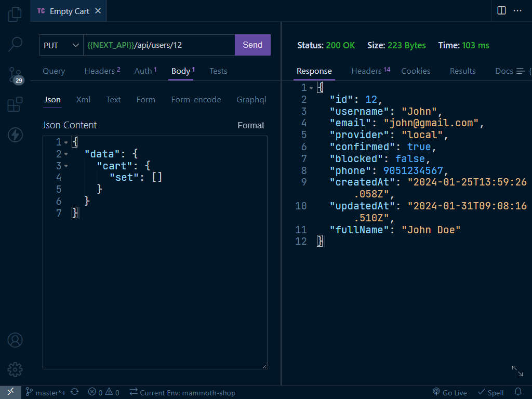
Task: Click Format to beautify JSON content
Action: [250, 125]
